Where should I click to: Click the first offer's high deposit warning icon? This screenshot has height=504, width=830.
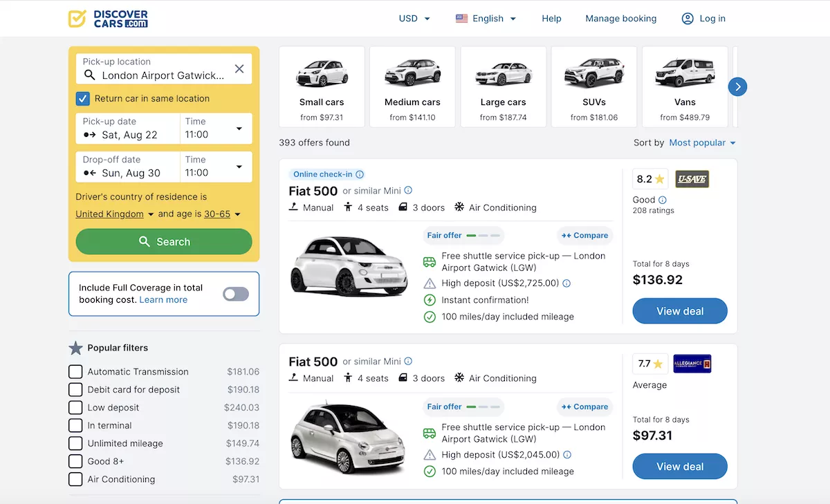click(x=430, y=283)
